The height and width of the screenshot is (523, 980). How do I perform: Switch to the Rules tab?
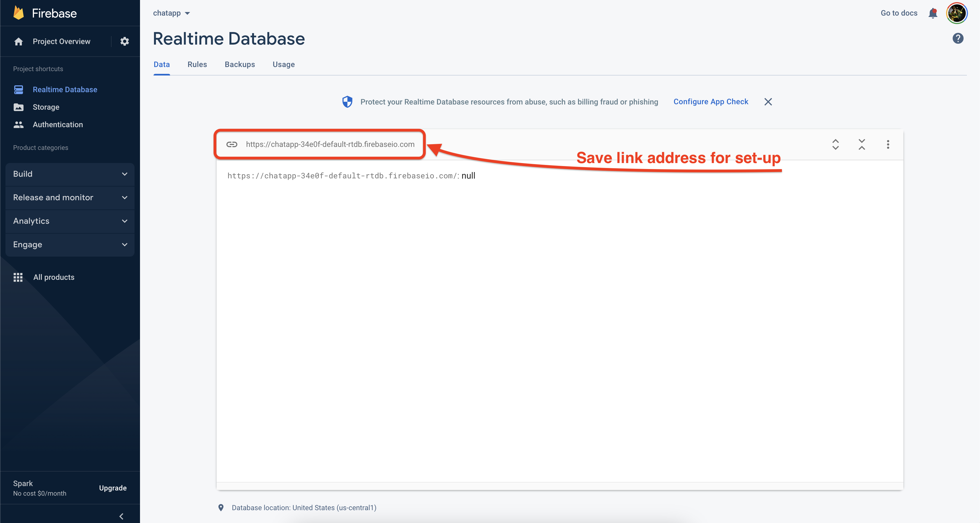(x=197, y=64)
